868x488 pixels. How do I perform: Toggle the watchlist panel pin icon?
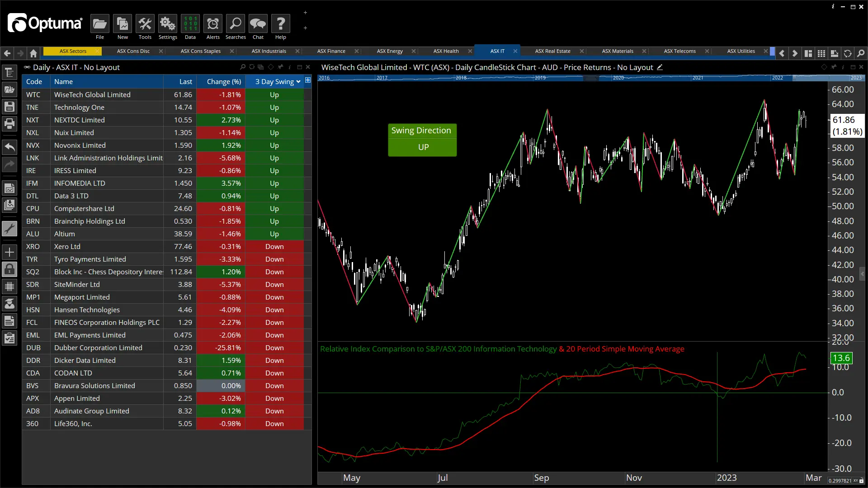280,67
